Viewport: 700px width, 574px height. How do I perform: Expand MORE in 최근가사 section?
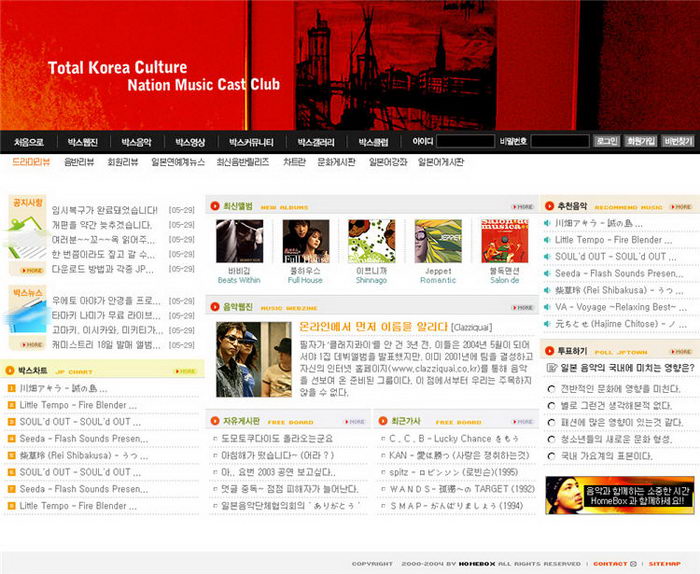click(x=523, y=421)
